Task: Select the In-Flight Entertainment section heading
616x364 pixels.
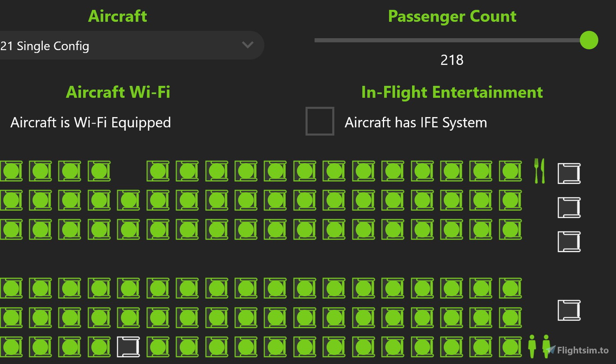Action: click(452, 92)
